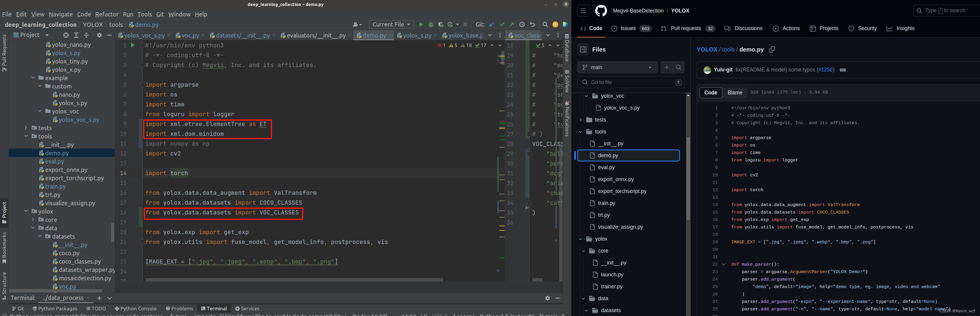Screen dimensions: 980x316
Task: Start debugging with the bug icon
Action: [x=431, y=24]
